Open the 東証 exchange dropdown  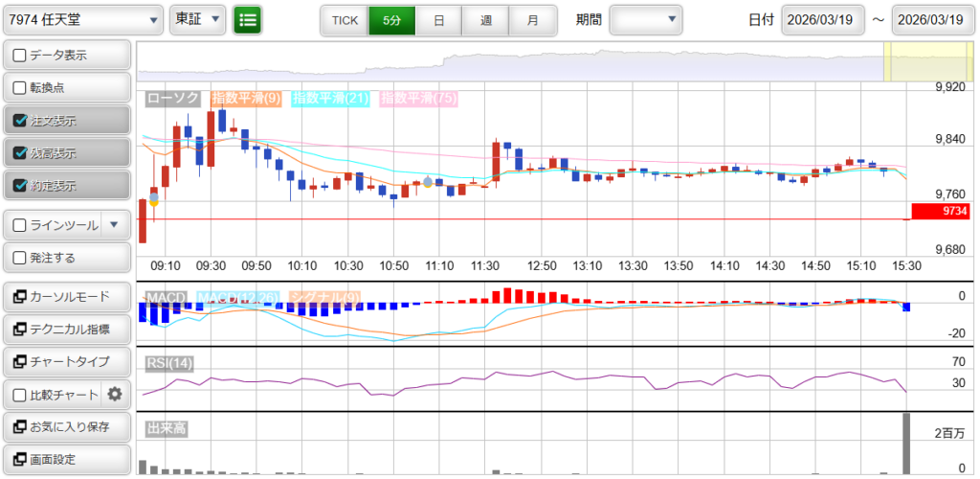coord(197,19)
